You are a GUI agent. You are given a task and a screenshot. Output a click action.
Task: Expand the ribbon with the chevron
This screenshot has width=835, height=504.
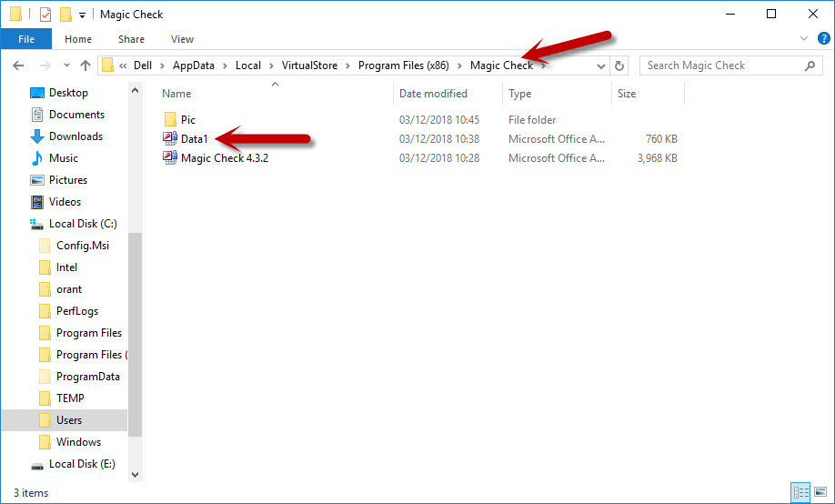tap(803, 38)
